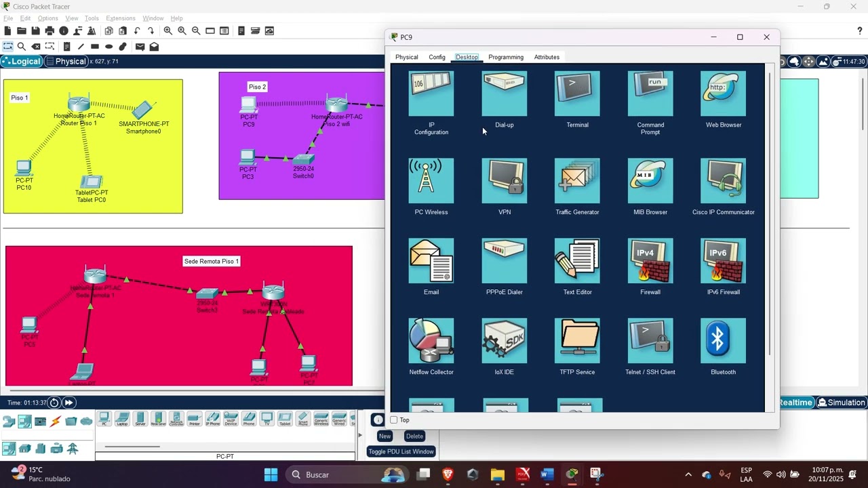The height and width of the screenshot is (488, 868).
Task: Open the IP Configuration app
Action: [x=431, y=94]
